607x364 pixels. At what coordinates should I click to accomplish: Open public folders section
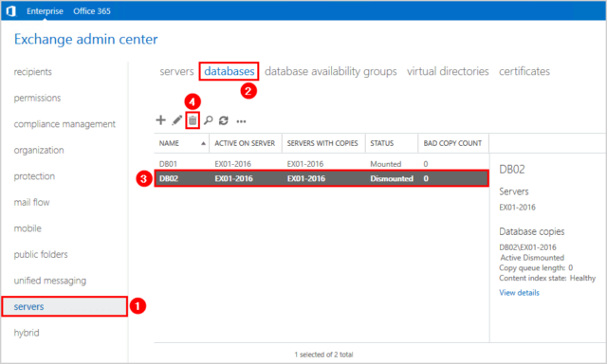click(41, 255)
